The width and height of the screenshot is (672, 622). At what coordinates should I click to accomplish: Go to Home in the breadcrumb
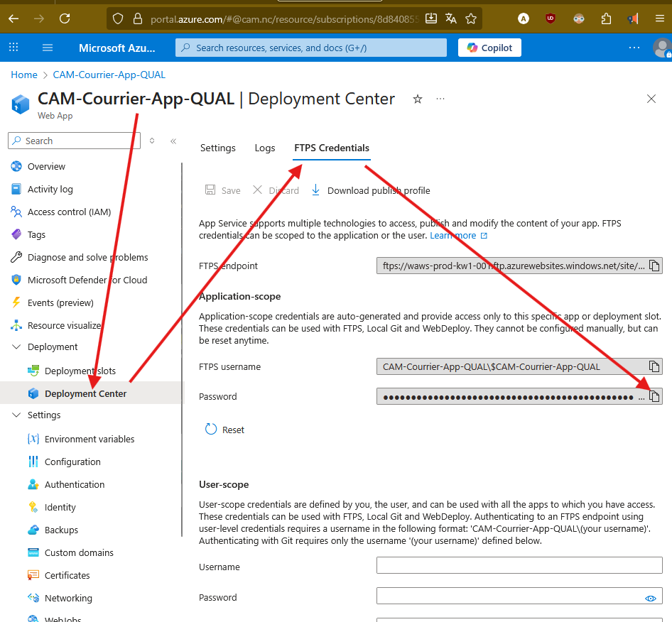click(x=24, y=75)
